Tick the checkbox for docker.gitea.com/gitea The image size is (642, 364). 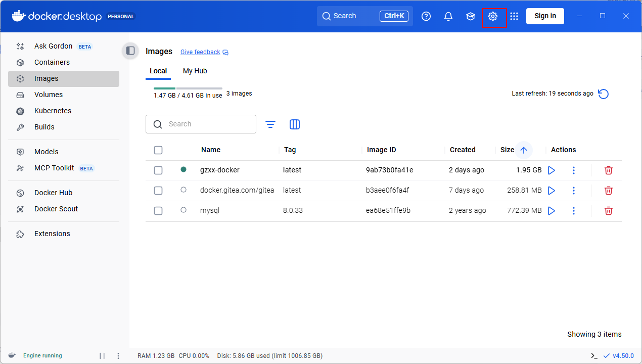(x=158, y=191)
